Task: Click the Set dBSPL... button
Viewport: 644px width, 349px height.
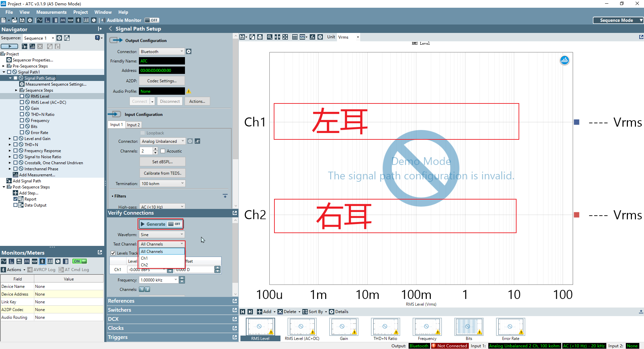Action: [162, 162]
